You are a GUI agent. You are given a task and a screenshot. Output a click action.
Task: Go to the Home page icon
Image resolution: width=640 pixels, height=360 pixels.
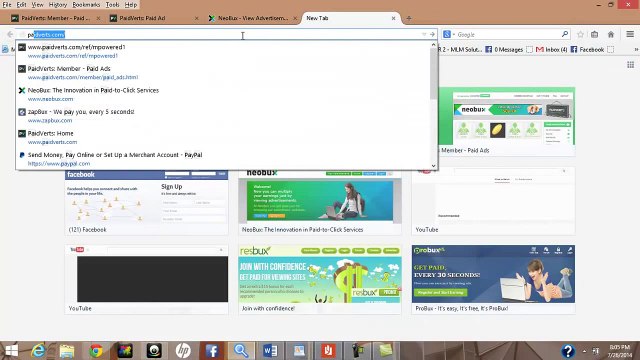[x=611, y=35]
